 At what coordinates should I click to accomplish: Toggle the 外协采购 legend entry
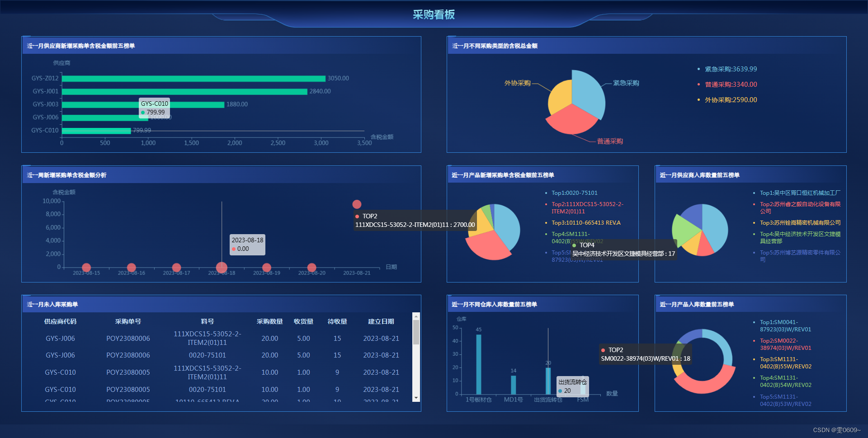[727, 100]
